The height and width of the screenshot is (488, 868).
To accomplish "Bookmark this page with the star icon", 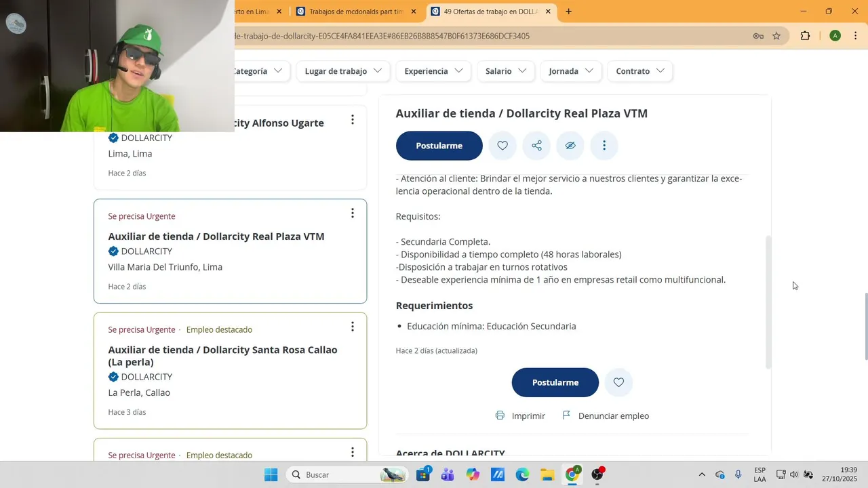I will click(776, 36).
